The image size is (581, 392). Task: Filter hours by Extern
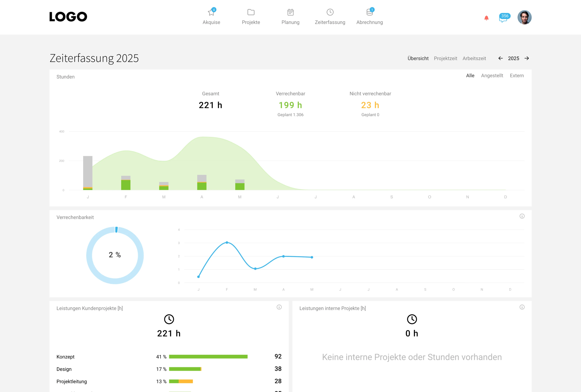[517, 76]
